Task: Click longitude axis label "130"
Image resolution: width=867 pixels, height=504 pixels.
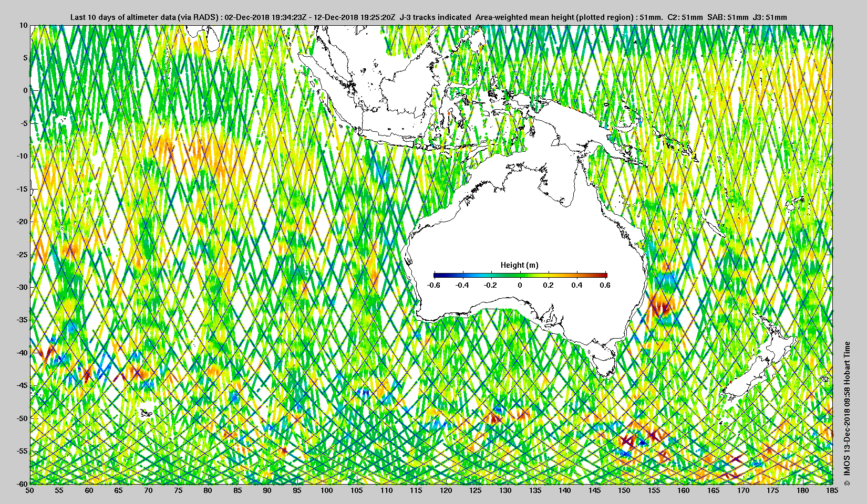Action: [505, 490]
